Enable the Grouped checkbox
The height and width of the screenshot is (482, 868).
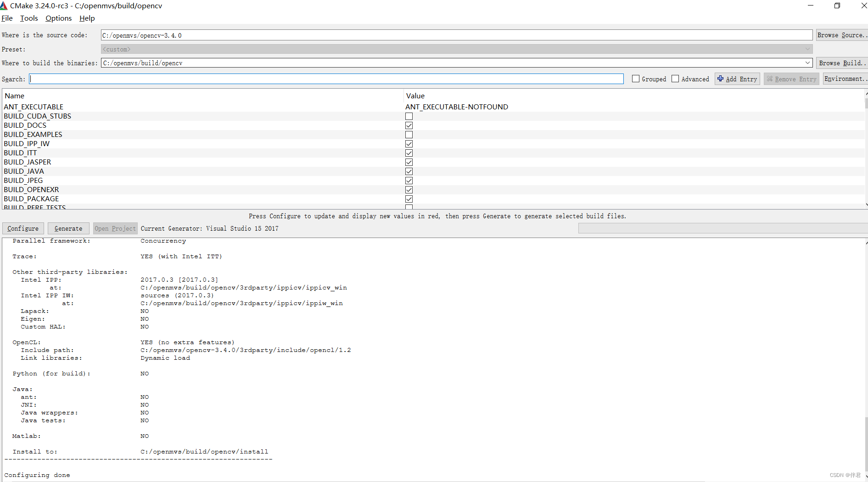pos(636,79)
